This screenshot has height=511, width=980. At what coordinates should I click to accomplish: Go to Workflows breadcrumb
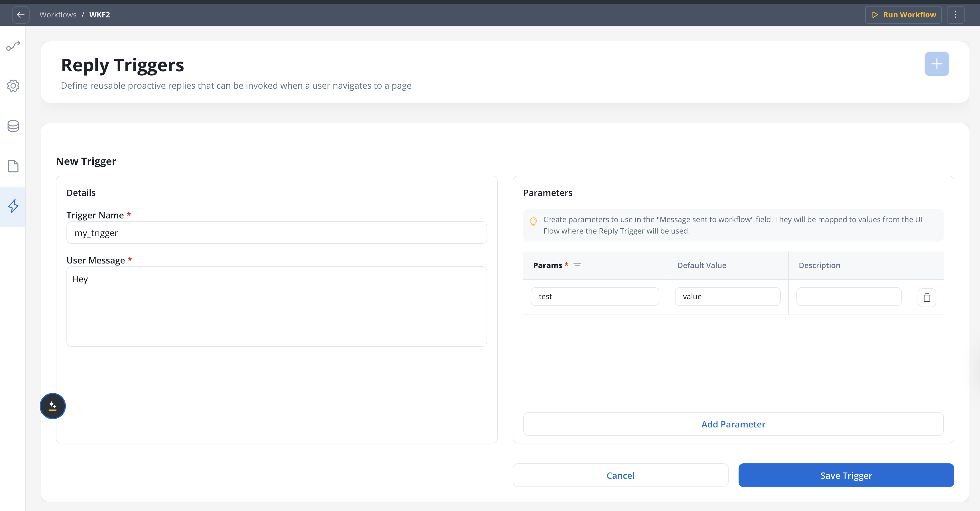[58, 15]
